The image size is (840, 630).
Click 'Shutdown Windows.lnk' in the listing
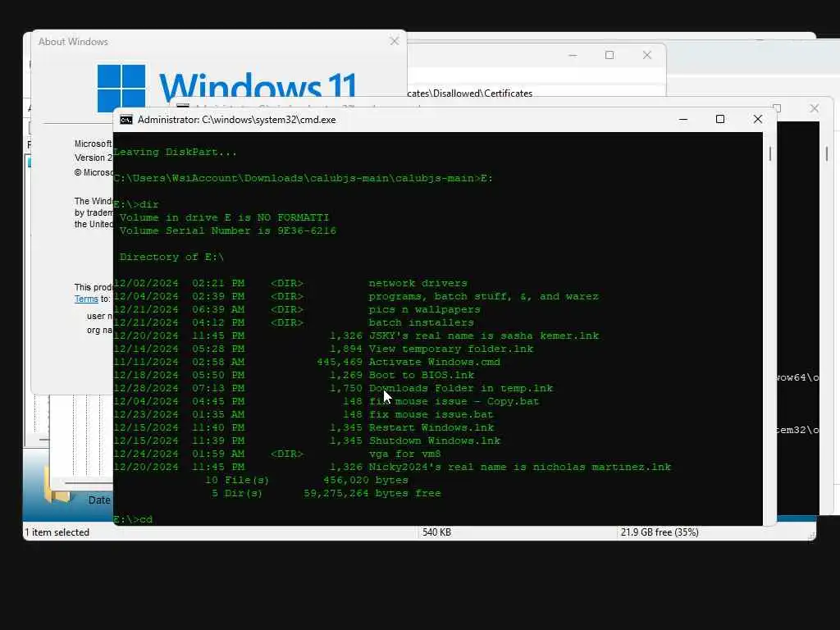435,441
